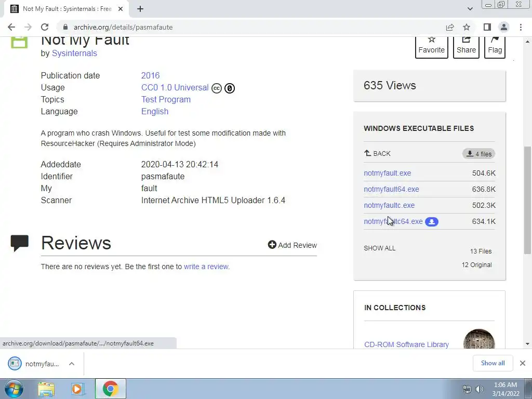This screenshot has height=399, width=532.
Task: Open the CD-ROM Software Library collection
Action: tap(406, 344)
